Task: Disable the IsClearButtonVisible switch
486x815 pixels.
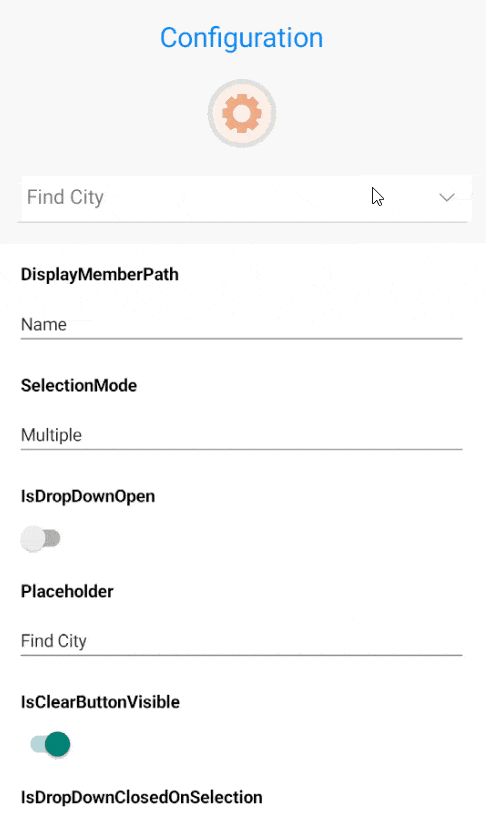Action: pyautogui.click(x=50, y=744)
